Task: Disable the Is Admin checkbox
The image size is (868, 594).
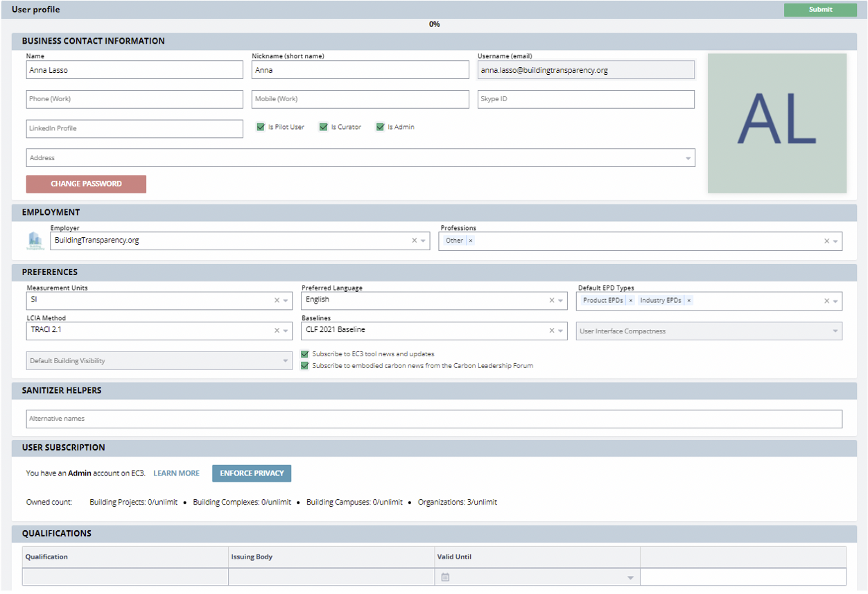Action: point(380,128)
